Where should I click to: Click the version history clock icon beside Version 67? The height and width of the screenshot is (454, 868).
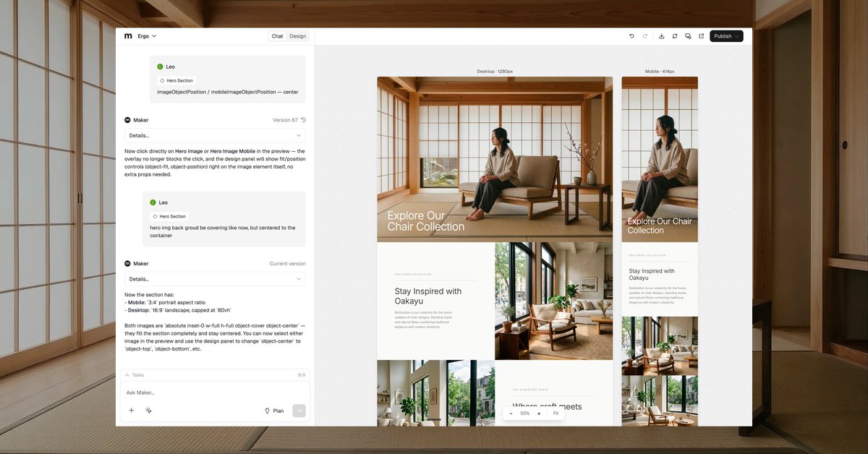coord(303,120)
